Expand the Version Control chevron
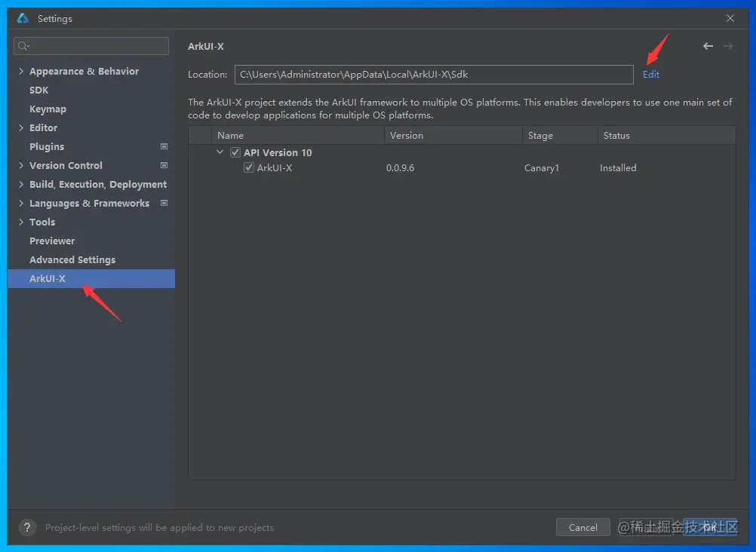The width and height of the screenshot is (756, 552). [x=20, y=165]
